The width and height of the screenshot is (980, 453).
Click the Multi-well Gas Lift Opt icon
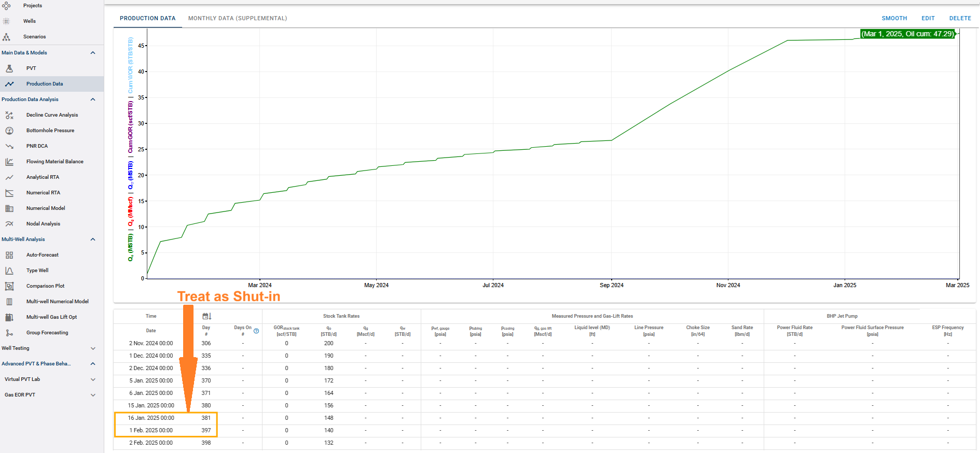tap(9, 317)
